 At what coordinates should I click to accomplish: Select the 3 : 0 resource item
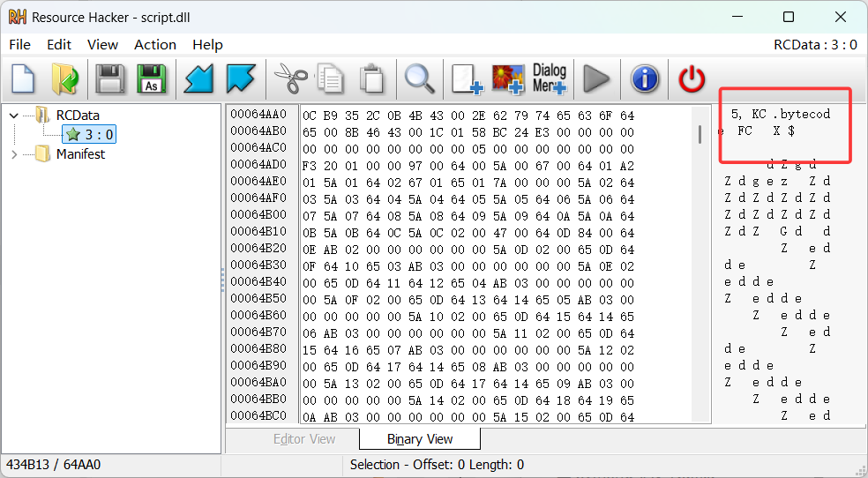point(89,134)
